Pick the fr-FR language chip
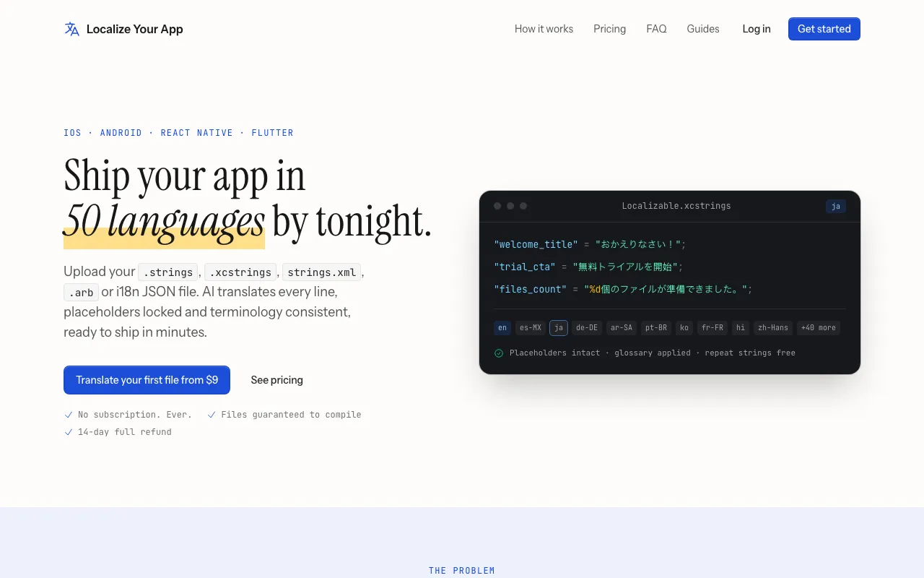924x578 pixels. tap(712, 328)
